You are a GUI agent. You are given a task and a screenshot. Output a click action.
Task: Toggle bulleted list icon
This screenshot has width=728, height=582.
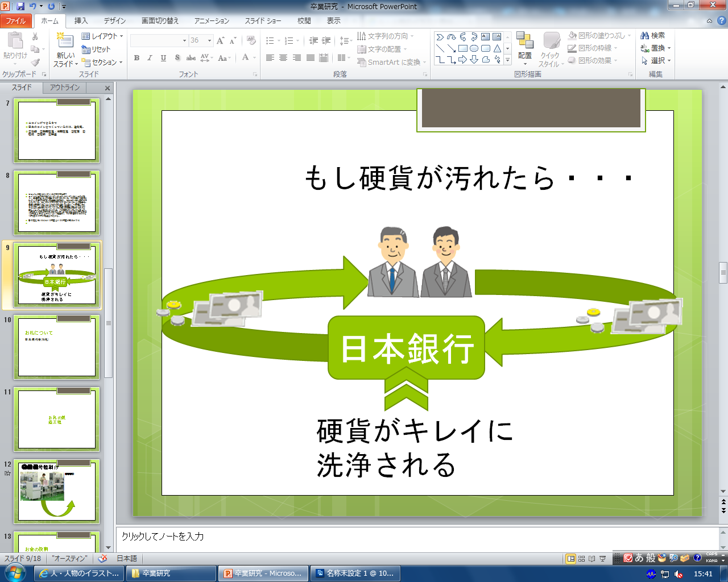pyautogui.click(x=271, y=41)
